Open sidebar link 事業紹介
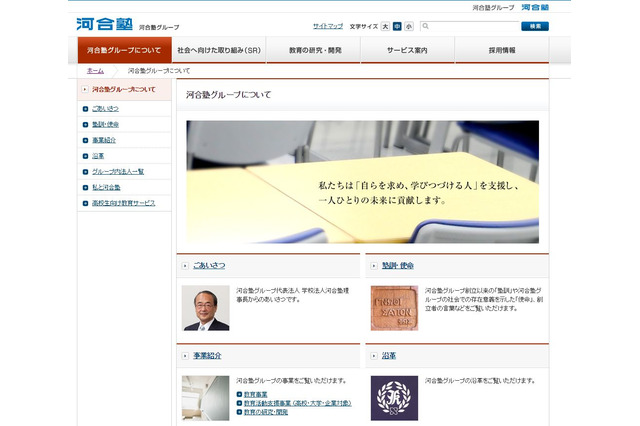Image resolution: width=640 pixels, height=426 pixels. pyautogui.click(x=104, y=140)
